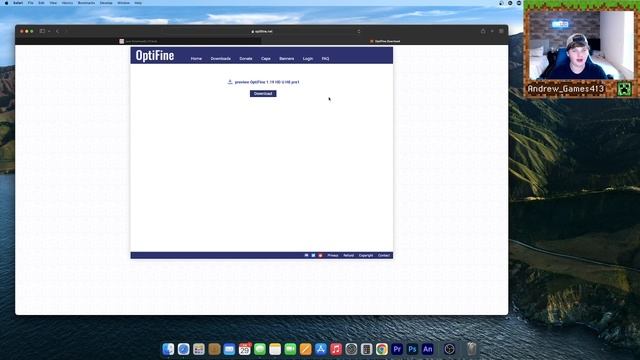The width and height of the screenshot is (640, 360).
Task: Toggle the Safari sidebar button
Action: click(x=42, y=31)
